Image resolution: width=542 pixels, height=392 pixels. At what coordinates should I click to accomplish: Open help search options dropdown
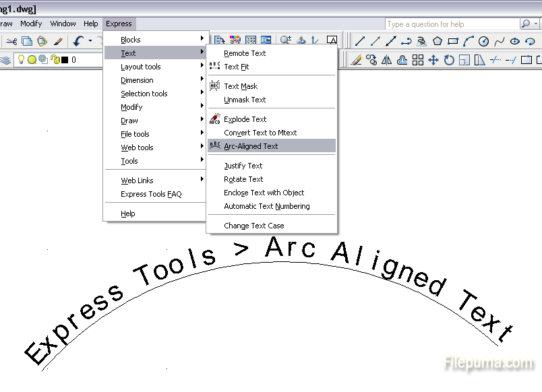(x=536, y=24)
